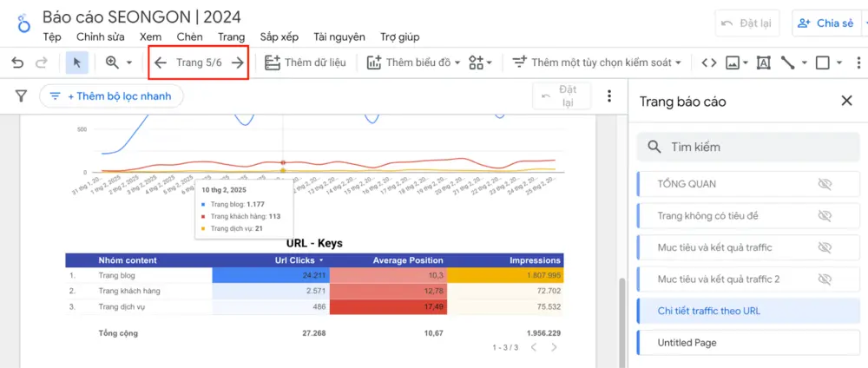Click the undo arrow in toolbar
This screenshot has height=368, width=868.
[17, 62]
